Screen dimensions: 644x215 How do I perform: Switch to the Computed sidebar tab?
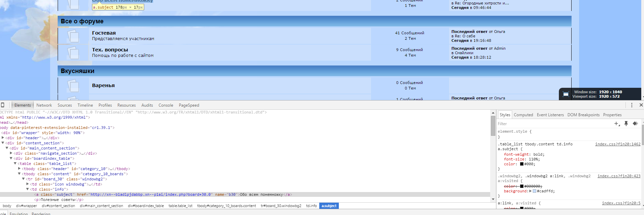coord(524,115)
